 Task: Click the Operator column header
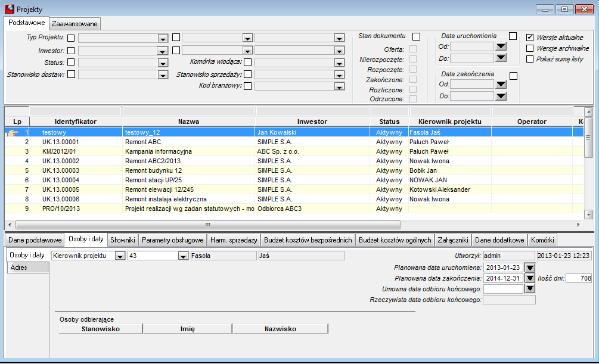point(532,122)
